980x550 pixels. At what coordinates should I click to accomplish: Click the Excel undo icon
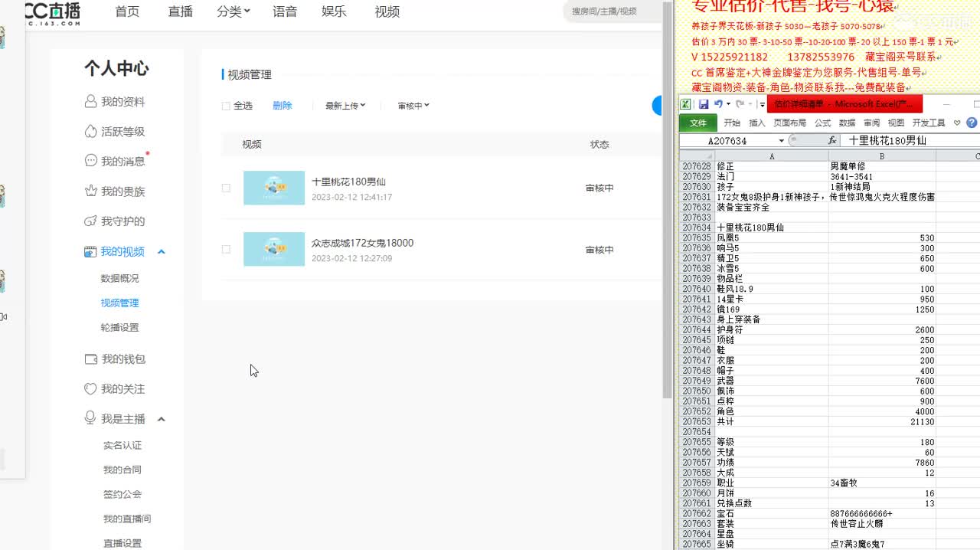pyautogui.click(x=717, y=104)
